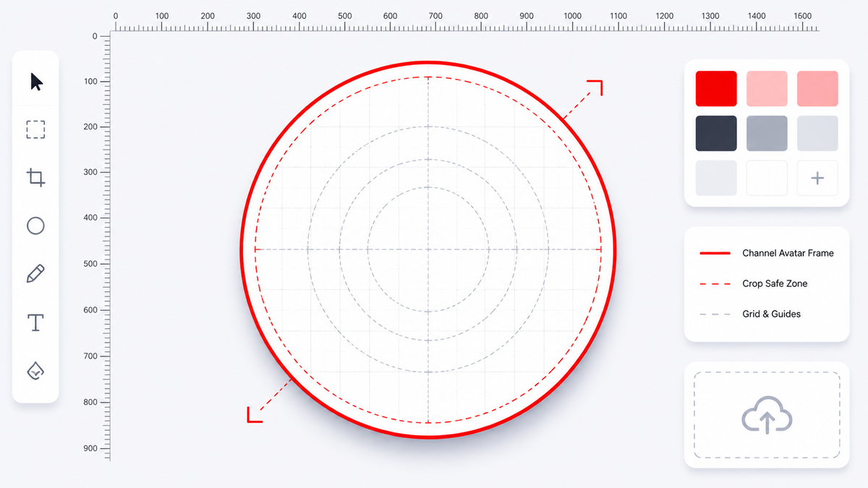Screen dimensions: 868x488
Task: Click the 1000 mark on horizontal ruler
Action: click(572, 16)
